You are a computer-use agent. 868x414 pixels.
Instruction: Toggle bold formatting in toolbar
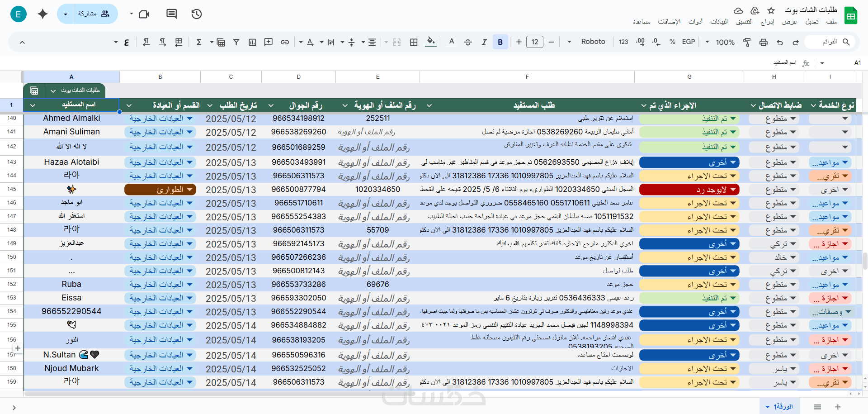click(x=500, y=42)
